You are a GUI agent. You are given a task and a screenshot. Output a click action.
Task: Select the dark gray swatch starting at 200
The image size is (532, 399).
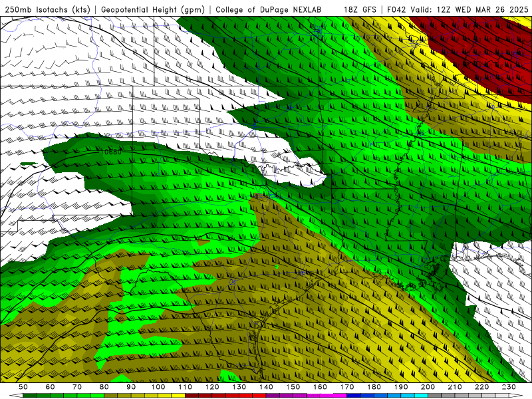point(435,396)
